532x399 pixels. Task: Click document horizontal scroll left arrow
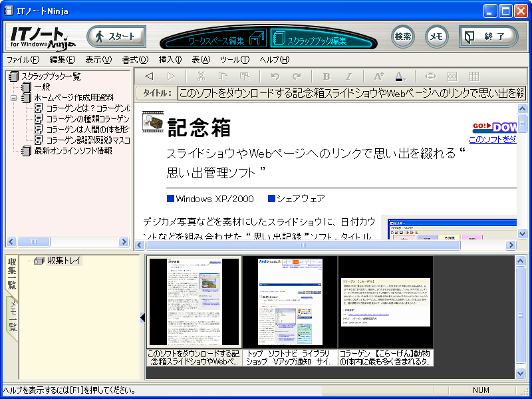140,245
